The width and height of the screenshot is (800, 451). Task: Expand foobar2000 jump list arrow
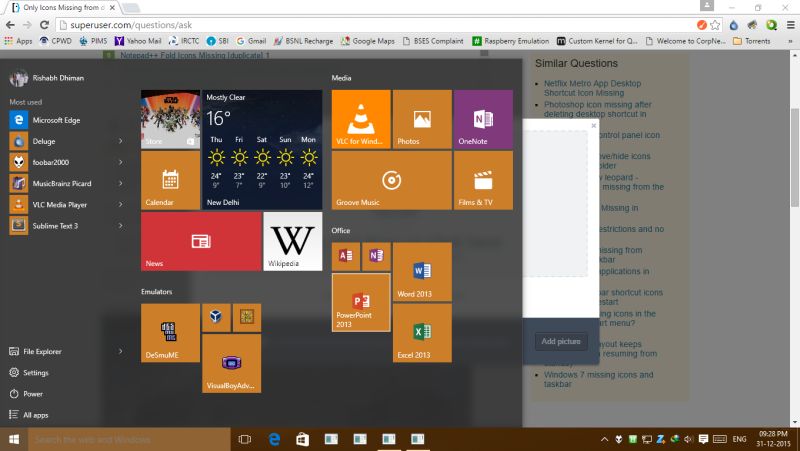121,162
